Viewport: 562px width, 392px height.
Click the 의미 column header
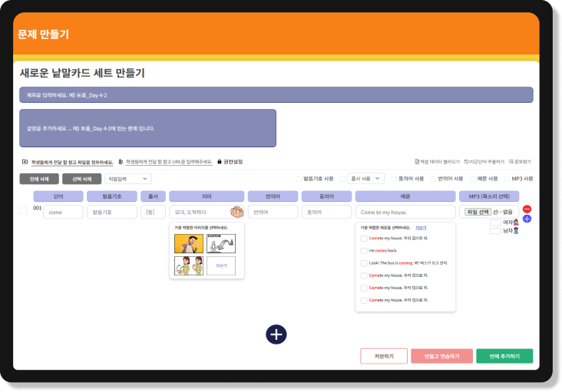pos(207,196)
